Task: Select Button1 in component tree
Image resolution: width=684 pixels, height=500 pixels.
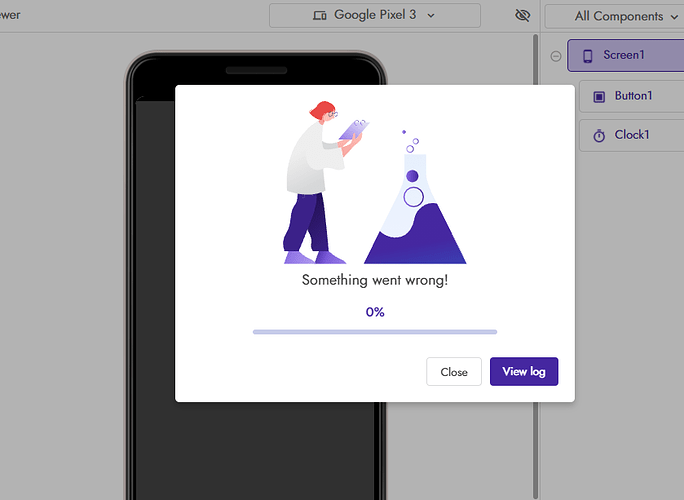Action: (631, 96)
